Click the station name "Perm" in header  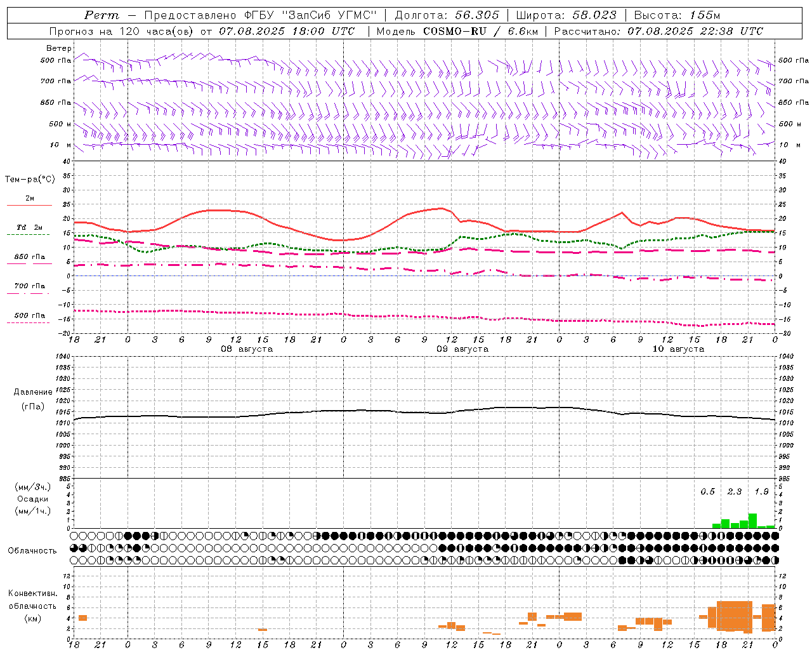(x=101, y=15)
